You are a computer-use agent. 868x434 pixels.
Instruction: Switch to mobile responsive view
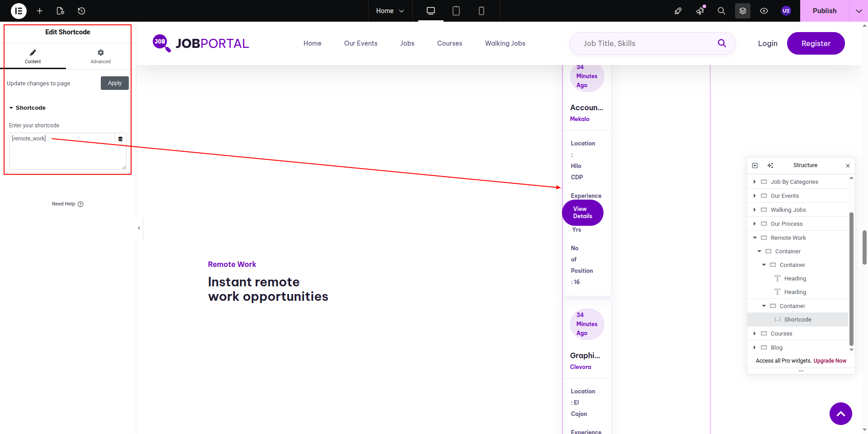[481, 11]
